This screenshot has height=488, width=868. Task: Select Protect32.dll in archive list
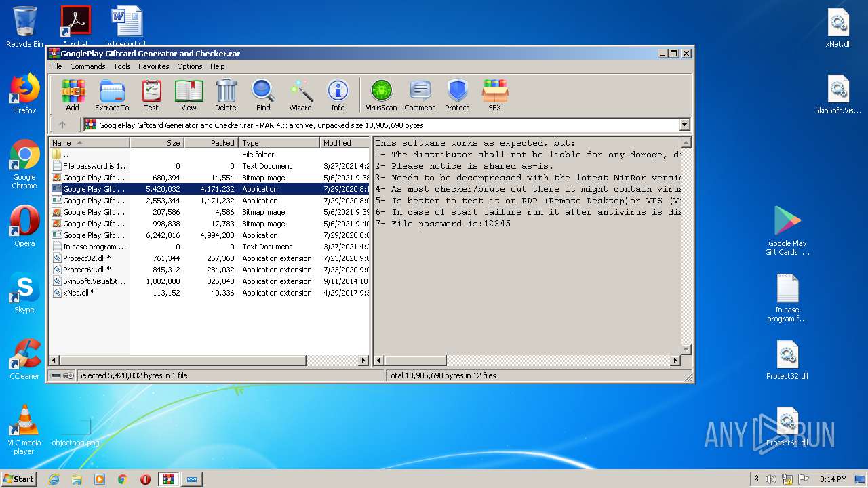click(210, 258)
